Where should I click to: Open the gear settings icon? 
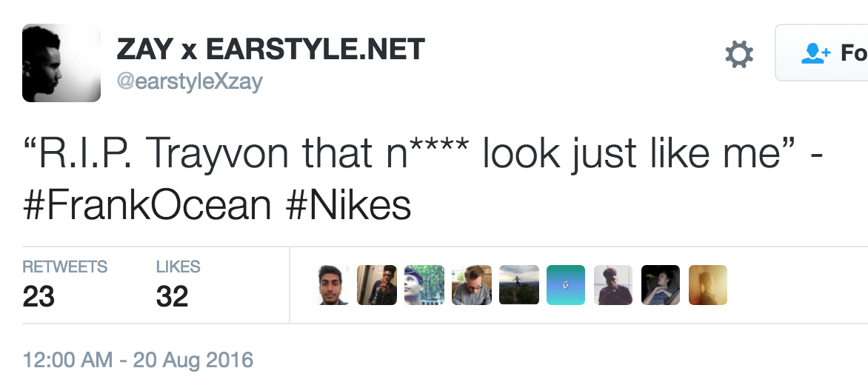pyautogui.click(x=739, y=54)
